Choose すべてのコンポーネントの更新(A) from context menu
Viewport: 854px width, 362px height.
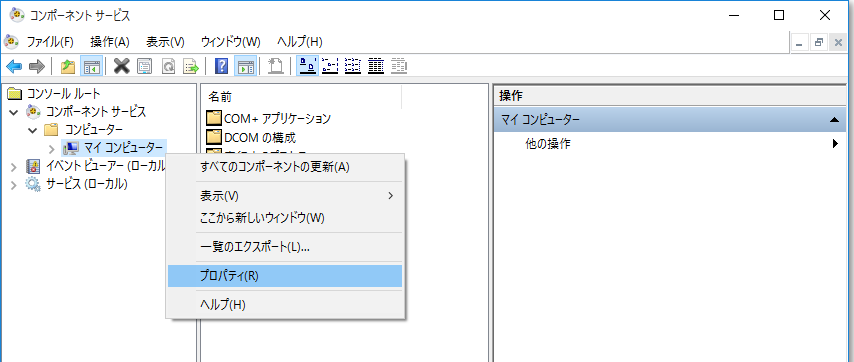pyautogui.click(x=285, y=167)
